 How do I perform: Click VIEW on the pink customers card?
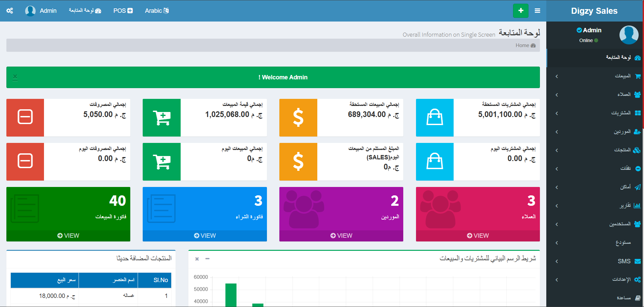coord(477,236)
